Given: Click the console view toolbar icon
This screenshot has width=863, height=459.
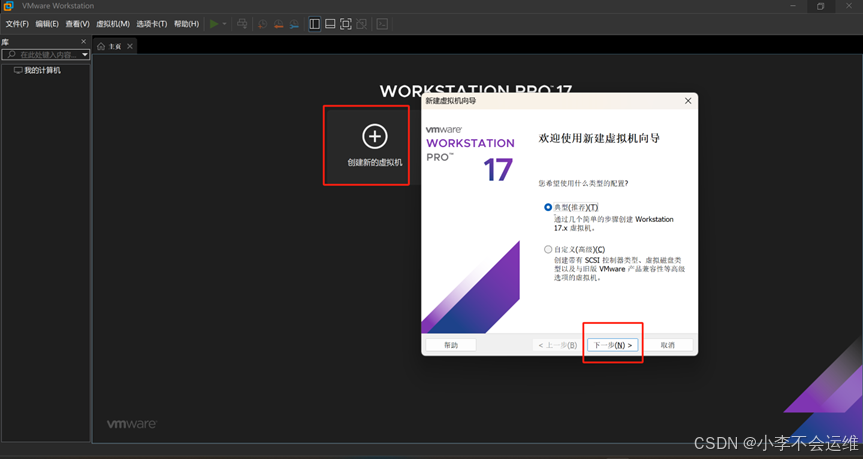Looking at the screenshot, I should 382,24.
